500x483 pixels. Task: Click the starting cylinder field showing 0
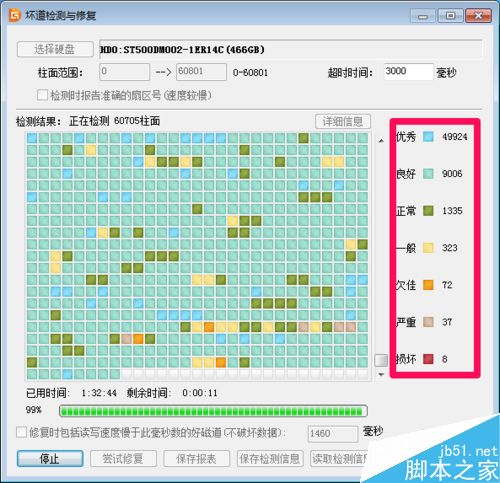(x=125, y=72)
